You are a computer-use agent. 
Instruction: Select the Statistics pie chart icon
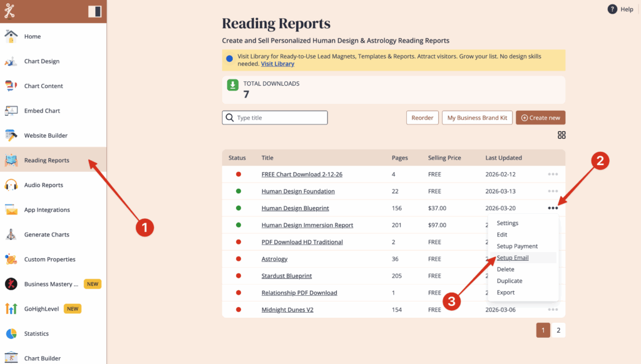pyautogui.click(x=11, y=333)
